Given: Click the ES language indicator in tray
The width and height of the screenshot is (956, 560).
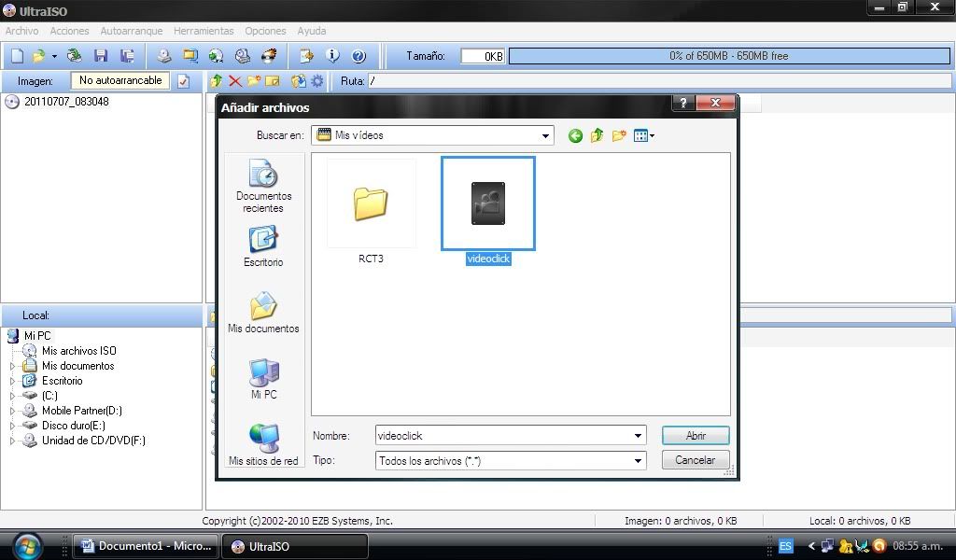Looking at the screenshot, I should tap(785, 546).
